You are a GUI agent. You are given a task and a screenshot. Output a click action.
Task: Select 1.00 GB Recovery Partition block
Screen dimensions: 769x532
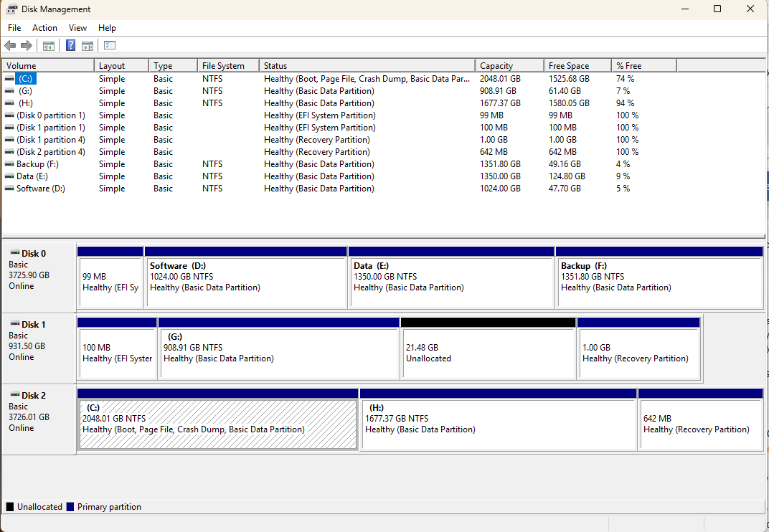click(638, 348)
